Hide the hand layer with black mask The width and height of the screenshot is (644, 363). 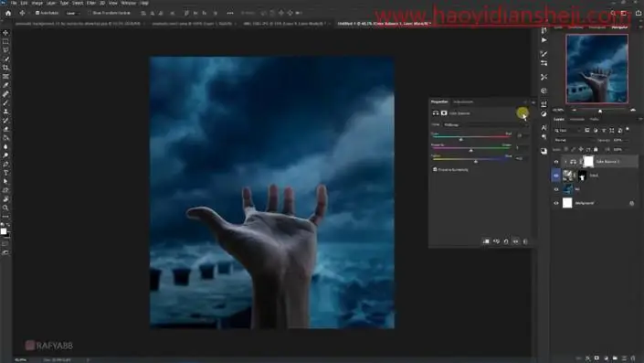pyautogui.click(x=556, y=176)
